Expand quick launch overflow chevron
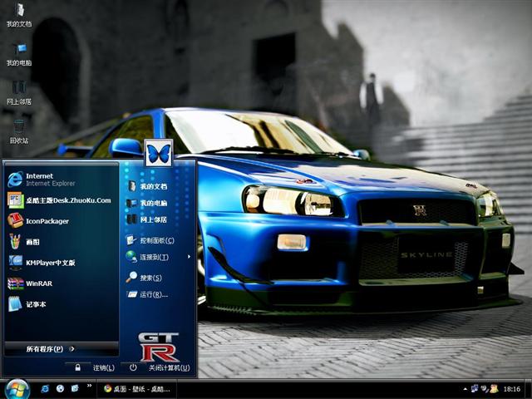 pyautogui.click(x=89, y=386)
